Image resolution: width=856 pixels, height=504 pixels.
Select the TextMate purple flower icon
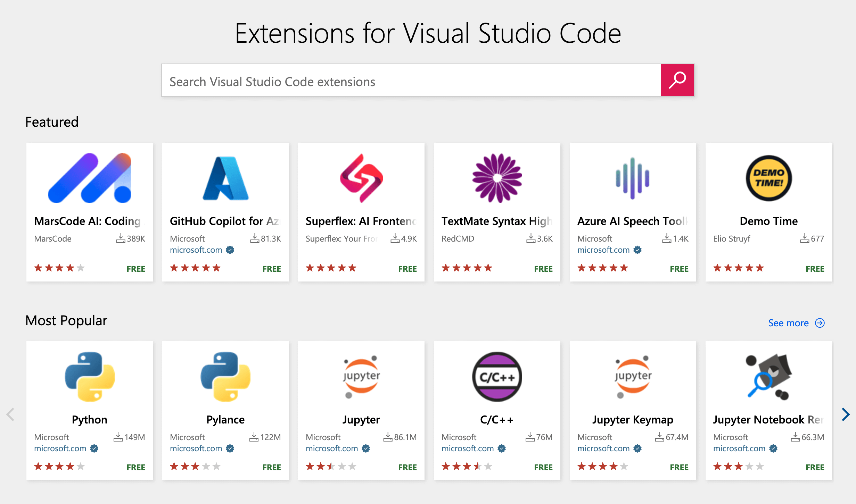pos(497,178)
